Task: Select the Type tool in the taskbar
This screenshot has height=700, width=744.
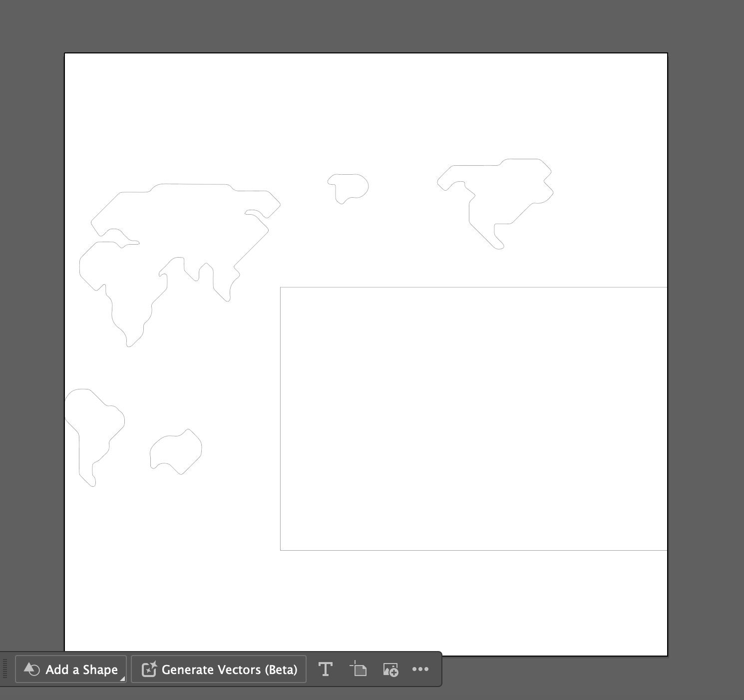Action: [325, 669]
